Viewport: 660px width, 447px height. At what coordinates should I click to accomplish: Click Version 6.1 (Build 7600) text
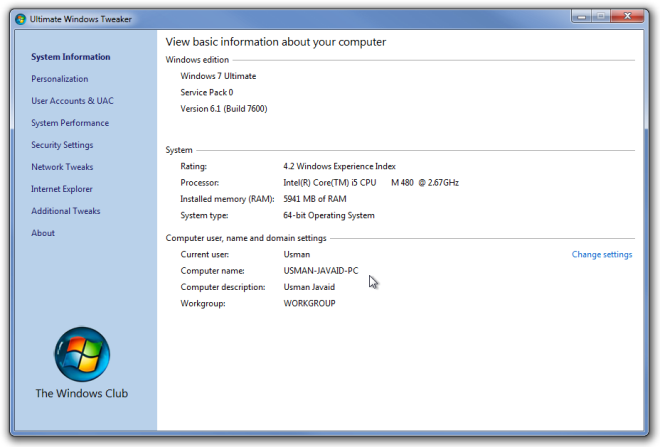[224, 109]
